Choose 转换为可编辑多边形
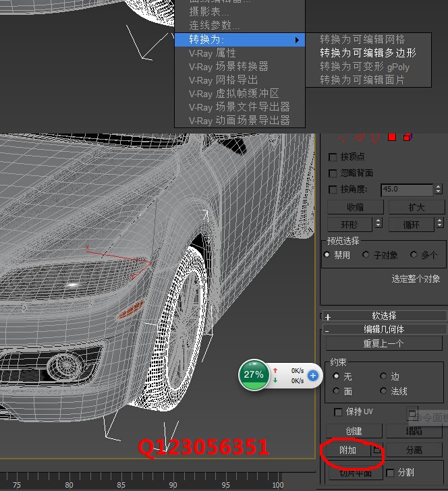This screenshot has width=448, height=491. [368, 53]
